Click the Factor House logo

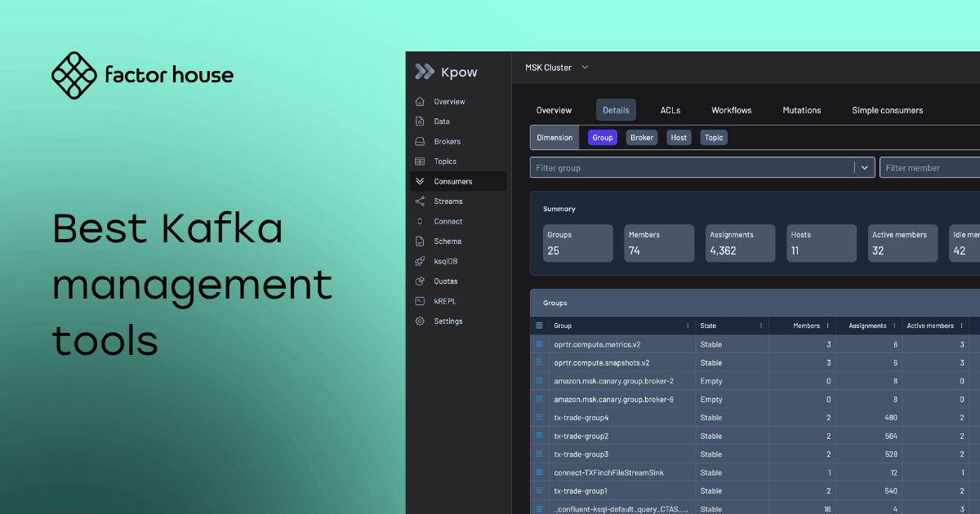coord(142,75)
